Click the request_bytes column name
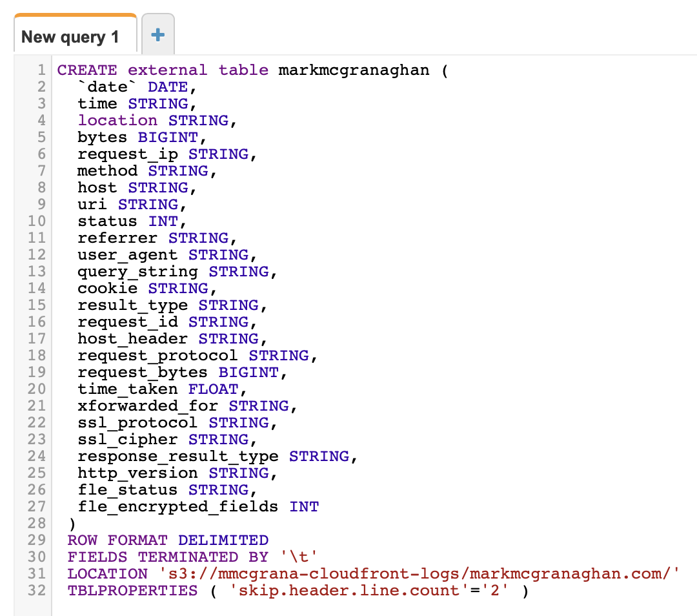Image resolution: width=697 pixels, height=616 pixels. 143,373
